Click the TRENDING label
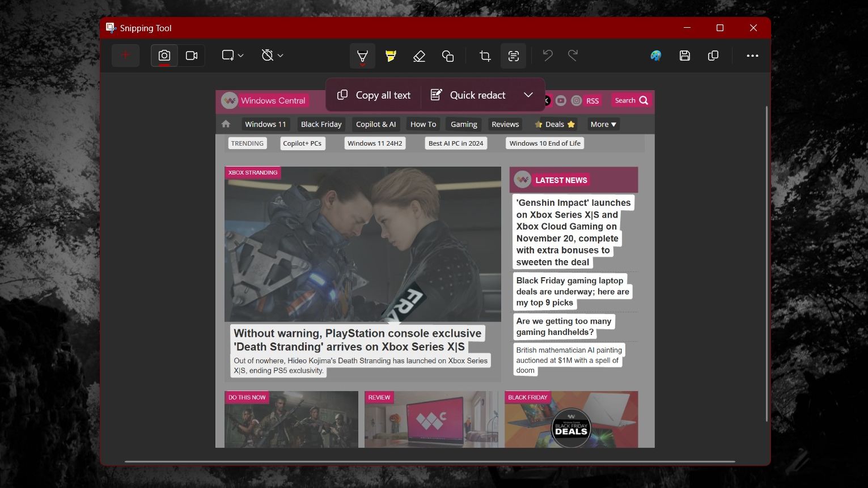This screenshot has width=868, height=488. pos(247,143)
